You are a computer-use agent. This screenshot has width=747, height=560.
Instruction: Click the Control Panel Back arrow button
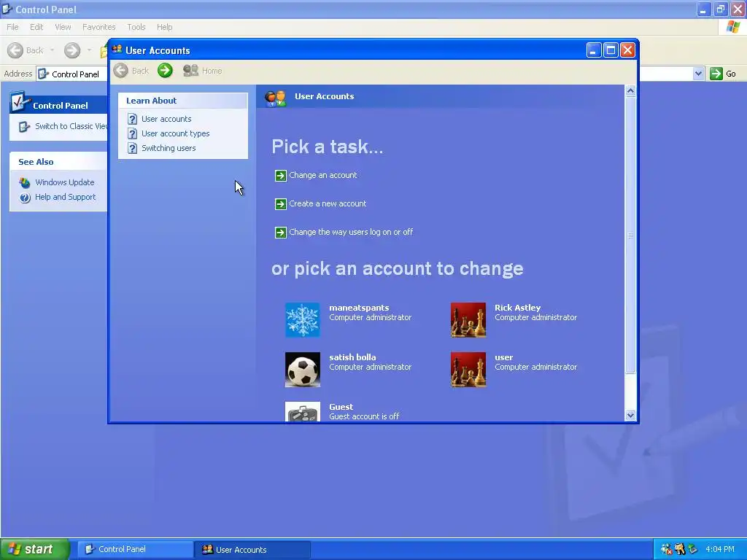tap(15, 50)
